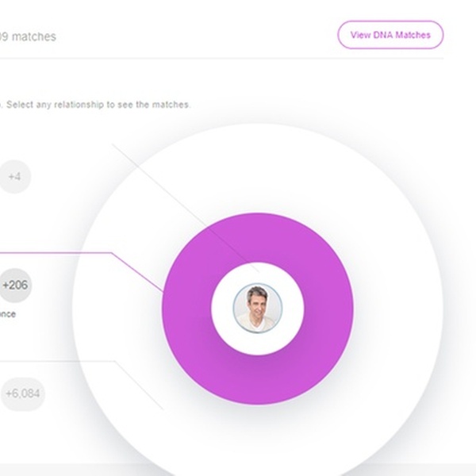Click empty header space left of View DNA Matches
Image resolution: width=476 pixels, height=476 pixels.
point(198,35)
